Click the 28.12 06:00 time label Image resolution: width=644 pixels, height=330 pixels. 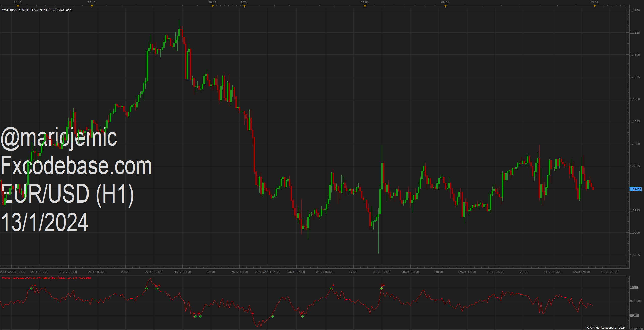coord(182,272)
